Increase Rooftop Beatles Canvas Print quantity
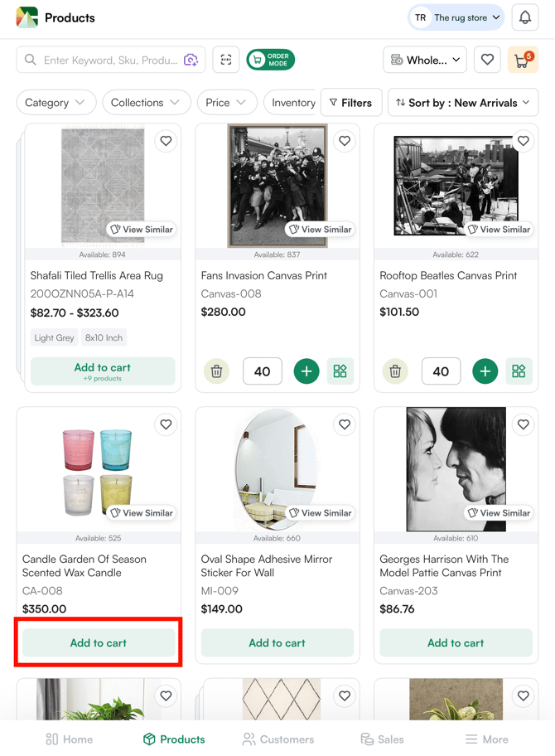Viewport: 555px width, 756px height. click(485, 371)
